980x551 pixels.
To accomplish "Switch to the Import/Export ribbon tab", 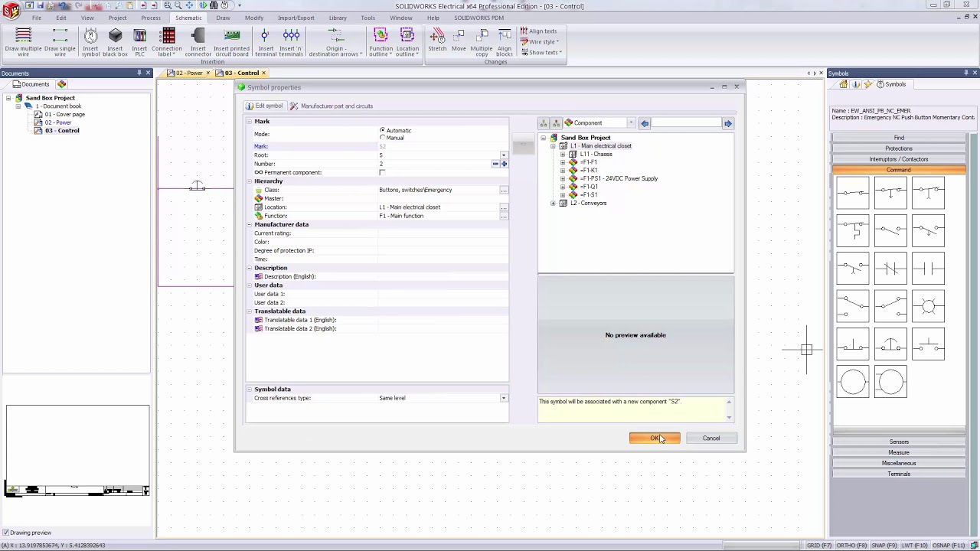I will (x=296, y=18).
